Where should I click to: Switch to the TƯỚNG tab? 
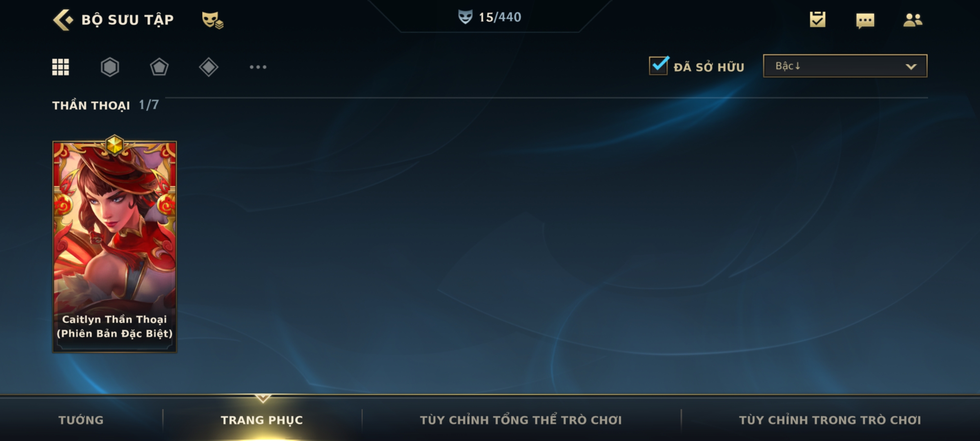(x=81, y=420)
